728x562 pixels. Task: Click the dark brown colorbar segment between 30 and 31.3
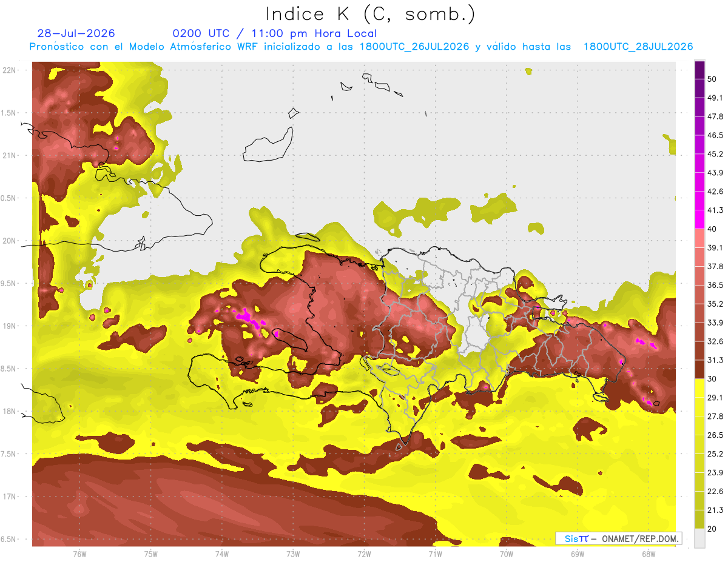click(x=699, y=369)
